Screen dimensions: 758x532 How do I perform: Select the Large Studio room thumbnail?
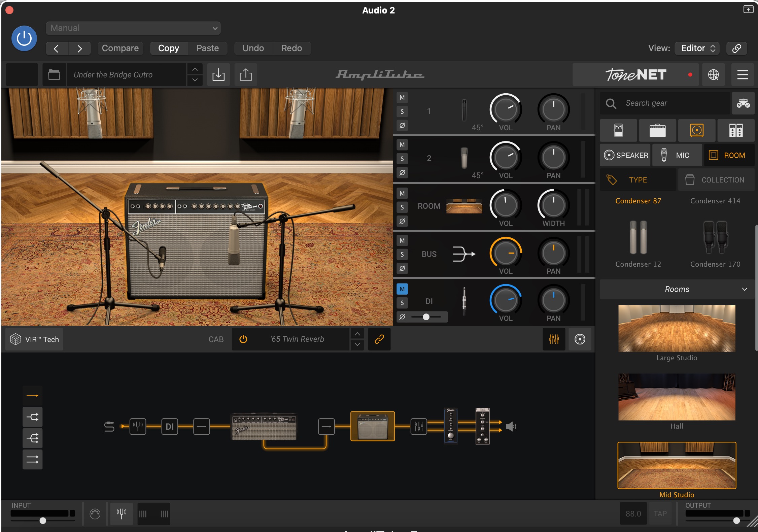tap(677, 329)
